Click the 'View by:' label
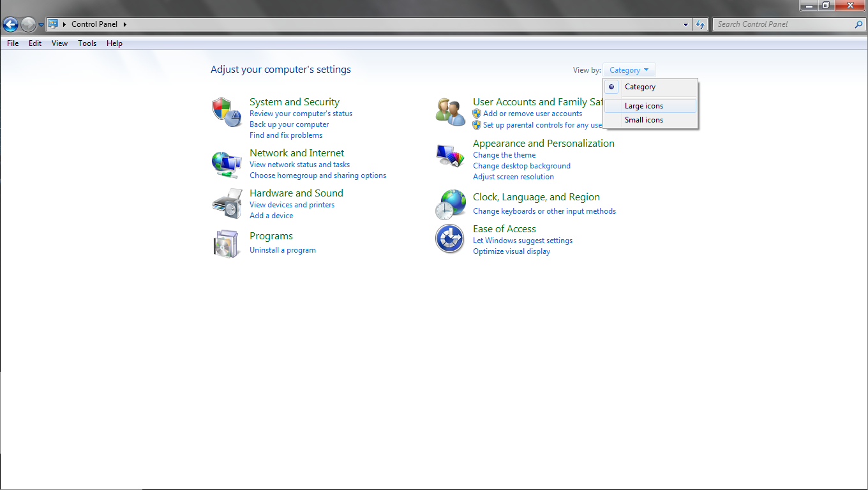This screenshot has height=490, width=868. pos(587,70)
